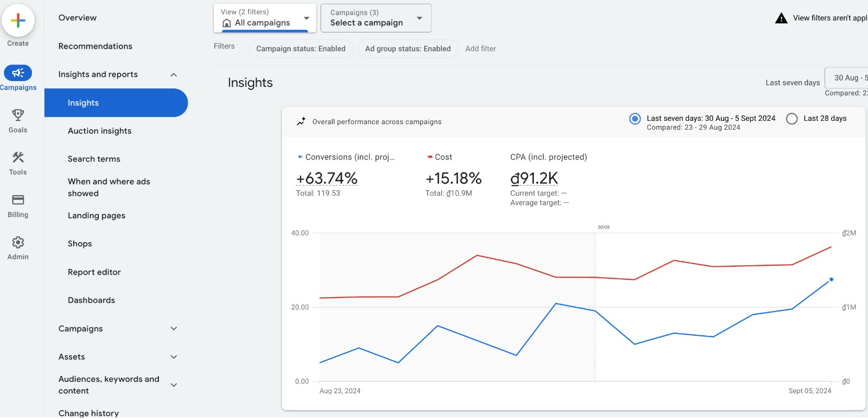The height and width of the screenshot is (419, 868).
Task: Click the warning triangle icon
Action: pyautogui.click(x=781, y=18)
